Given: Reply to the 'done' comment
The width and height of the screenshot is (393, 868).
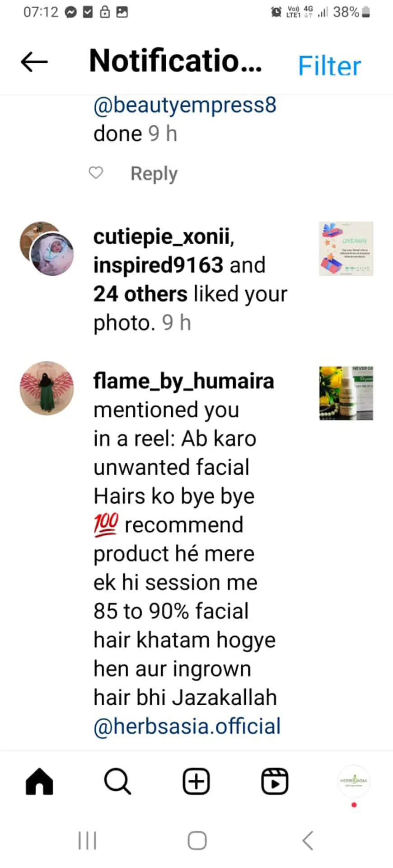Looking at the screenshot, I should [154, 174].
